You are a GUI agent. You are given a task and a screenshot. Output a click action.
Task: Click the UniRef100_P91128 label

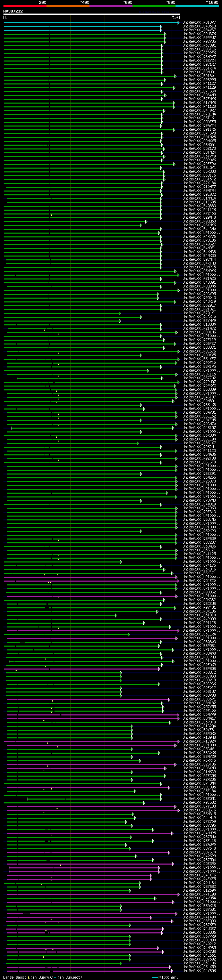[x=199, y=622]
